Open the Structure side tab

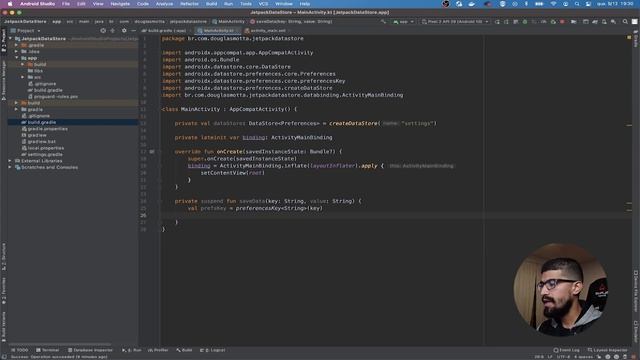(4, 257)
